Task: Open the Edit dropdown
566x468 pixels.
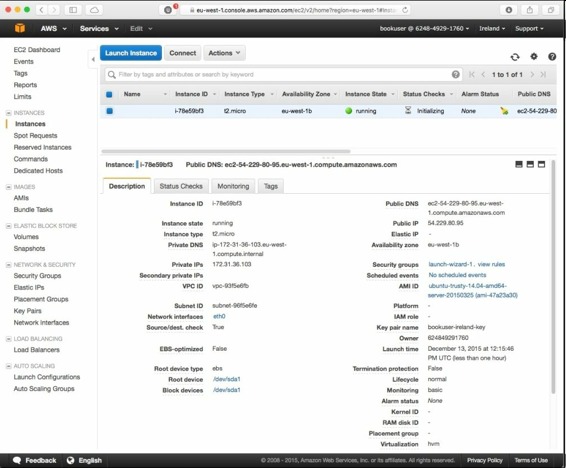Action: [x=141, y=29]
